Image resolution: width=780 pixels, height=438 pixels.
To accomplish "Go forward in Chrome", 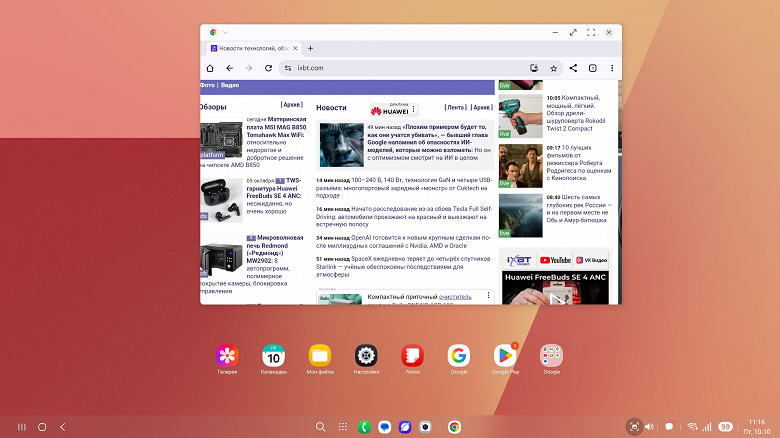I will [x=249, y=68].
